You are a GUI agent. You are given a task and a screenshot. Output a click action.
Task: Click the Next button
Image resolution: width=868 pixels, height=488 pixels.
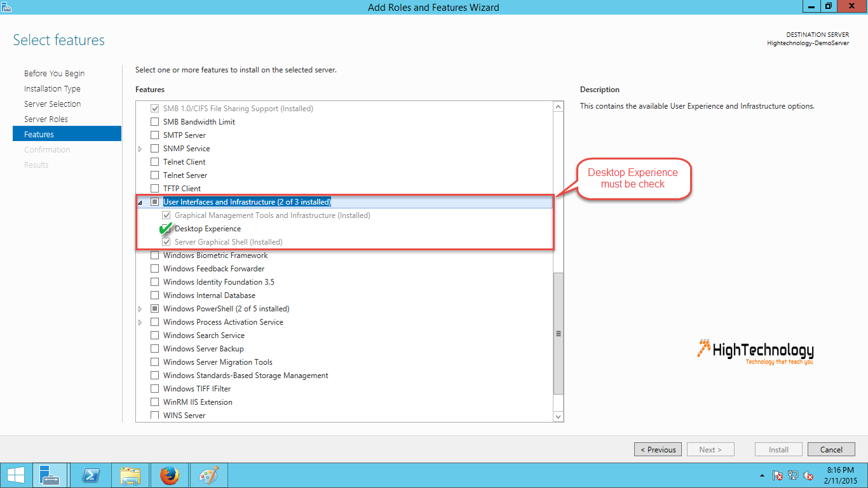point(710,449)
